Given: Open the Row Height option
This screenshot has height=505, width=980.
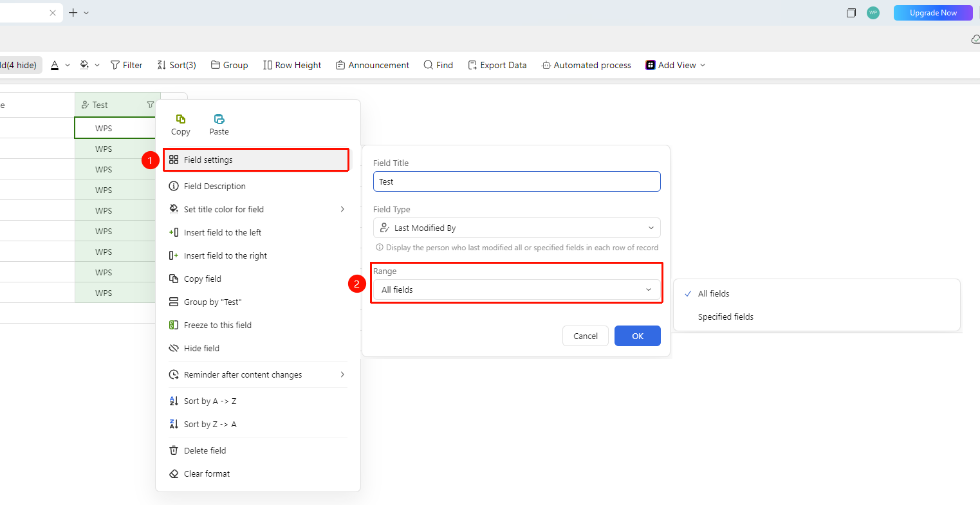Looking at the screenshot, I should [x=292, y=65].
